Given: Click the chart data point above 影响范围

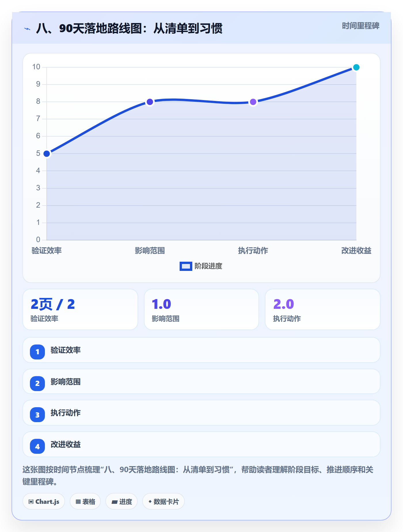Looking at the screenshot, I should [x=150, y=102].
